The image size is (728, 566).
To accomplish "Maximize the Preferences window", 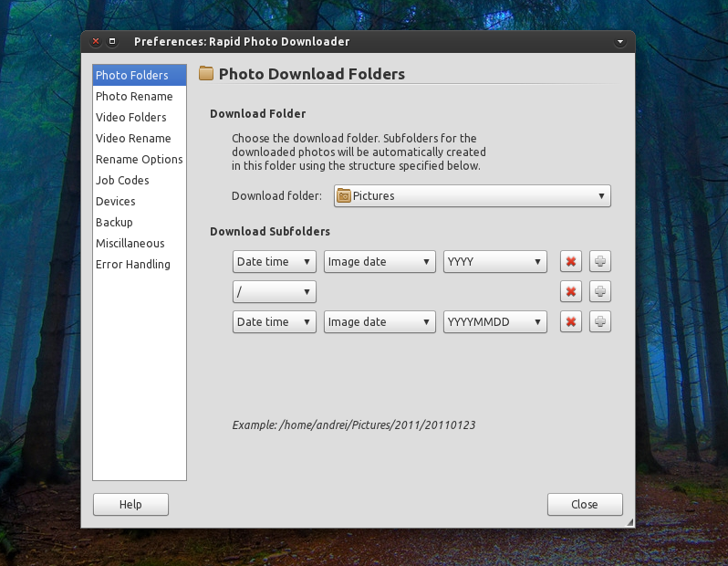I will tap(112, 41).
